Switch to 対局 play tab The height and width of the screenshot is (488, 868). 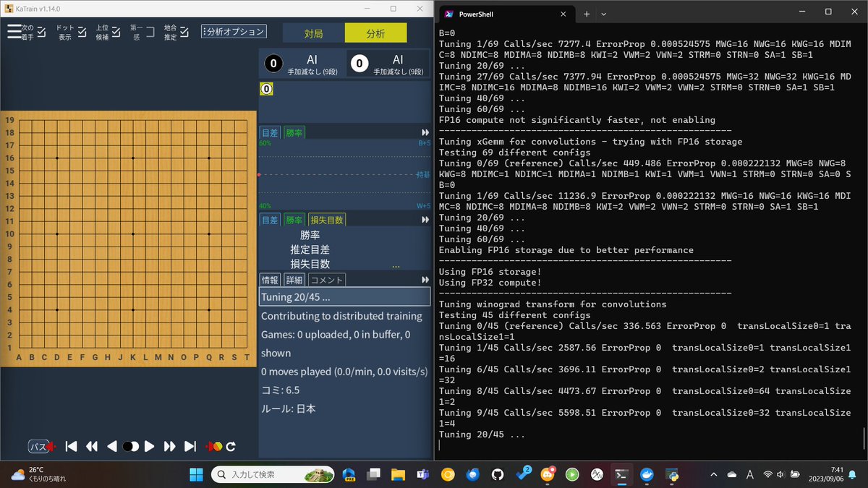313,33
